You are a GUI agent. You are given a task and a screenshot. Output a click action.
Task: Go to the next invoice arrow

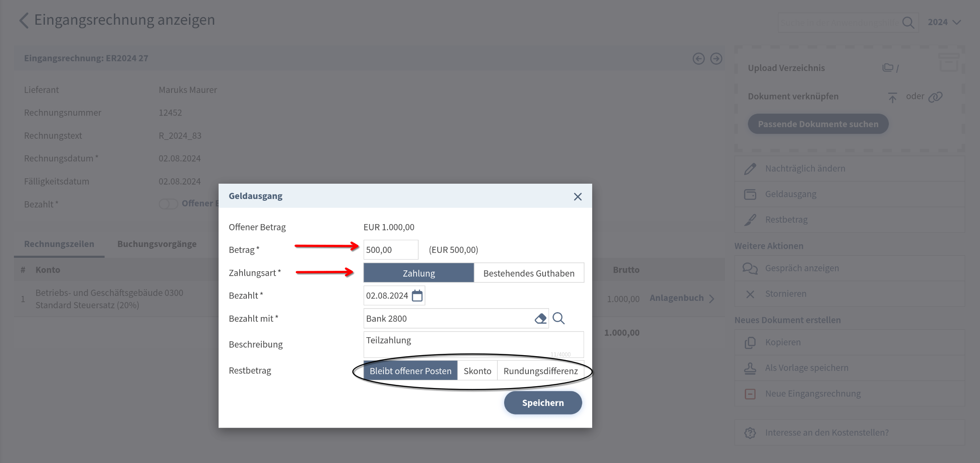tap(716, 59)
